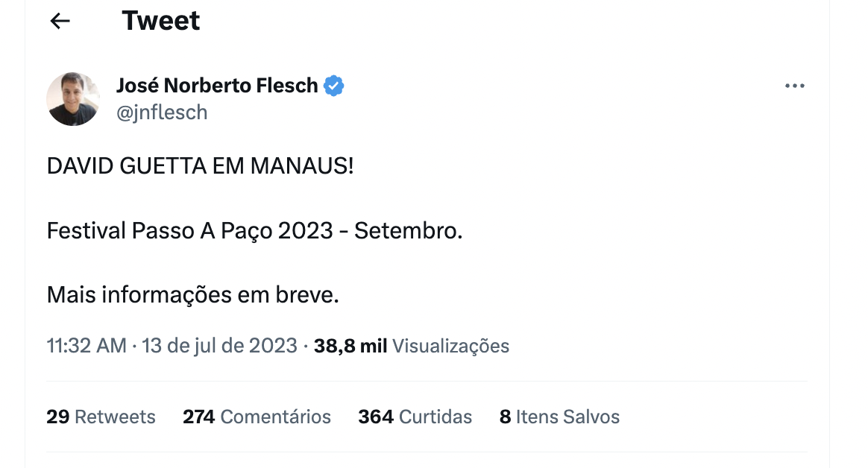The image size is (868, 468).
Task: Open the tweet's more options menu
Action: tap(795, 86)
